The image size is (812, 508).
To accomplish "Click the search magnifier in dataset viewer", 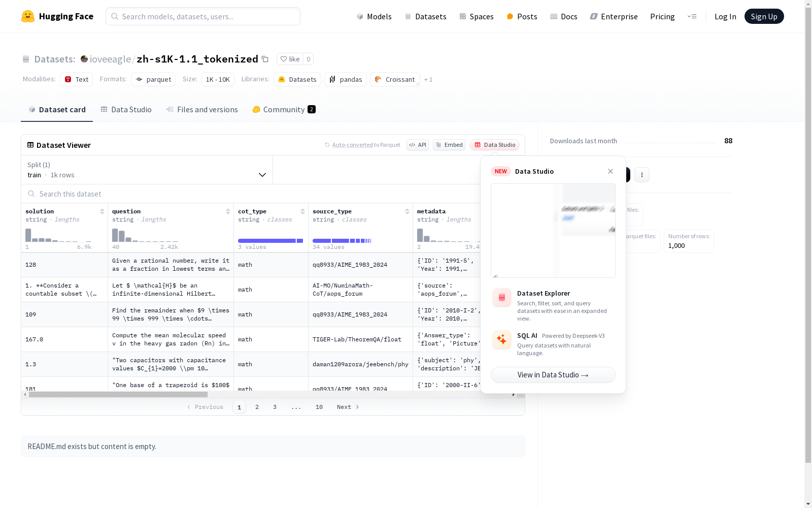I will click(31, 194).
